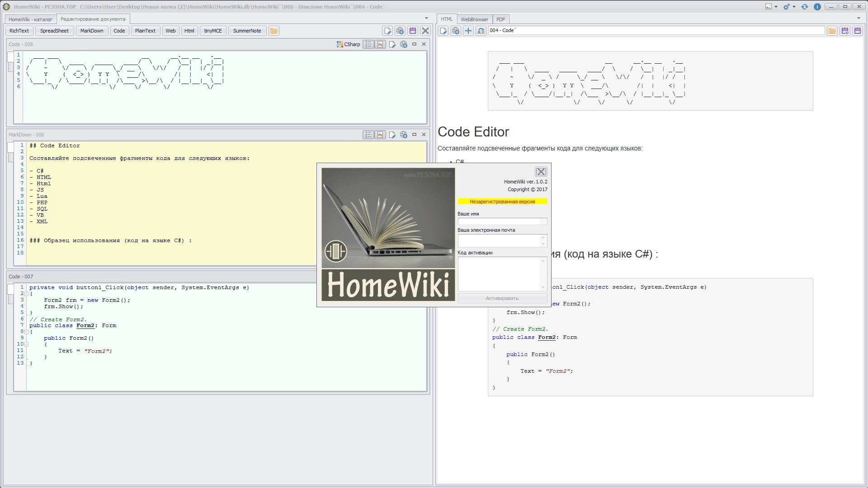Open right tab group dropdown arrow

point(859,19)
